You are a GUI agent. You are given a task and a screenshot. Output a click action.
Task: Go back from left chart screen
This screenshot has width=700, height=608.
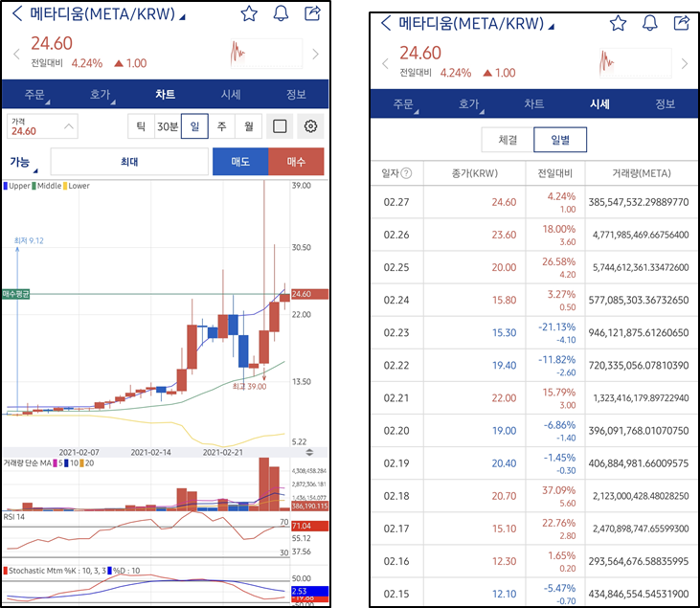17,13
